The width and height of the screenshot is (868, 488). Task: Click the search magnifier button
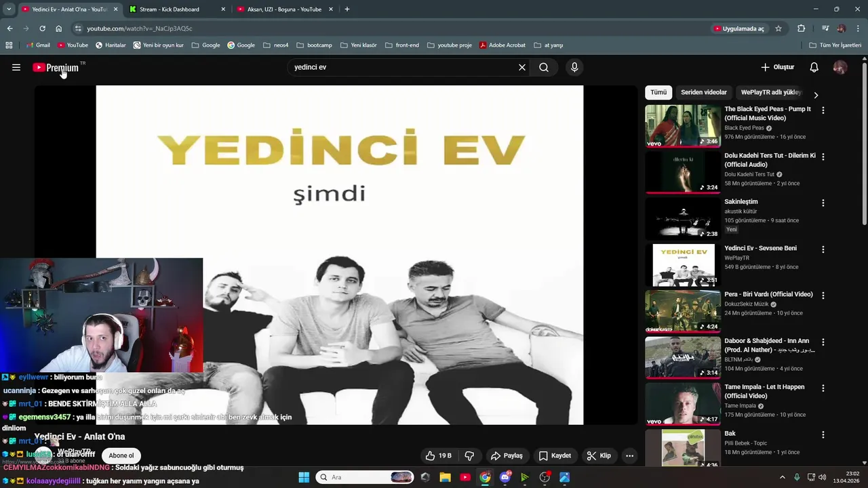(544, 67)
